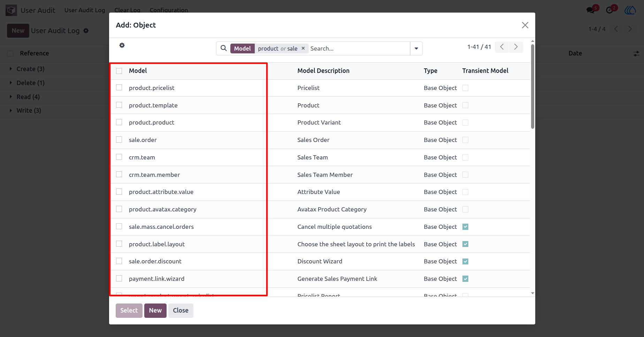Focus the Search... input field
Screen dimensions: 644x337
359,48
